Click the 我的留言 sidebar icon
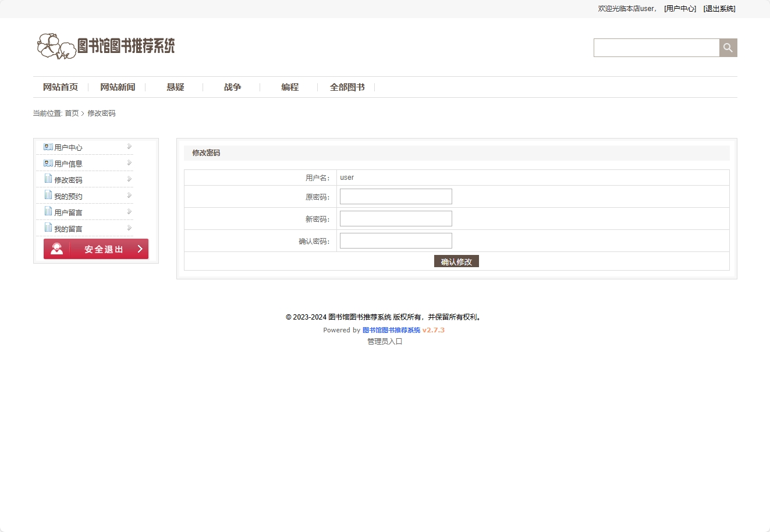 [48, 228]
